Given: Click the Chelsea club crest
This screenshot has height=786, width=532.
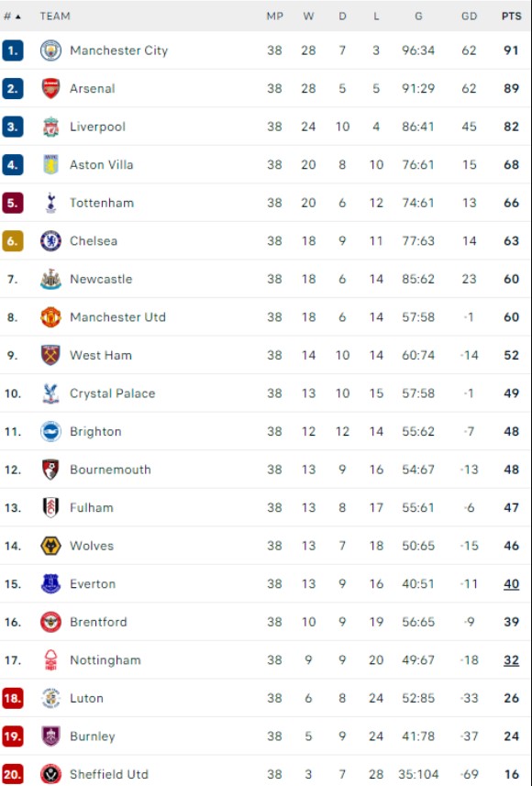Looking at the screenshot, I should coord(50,241).
